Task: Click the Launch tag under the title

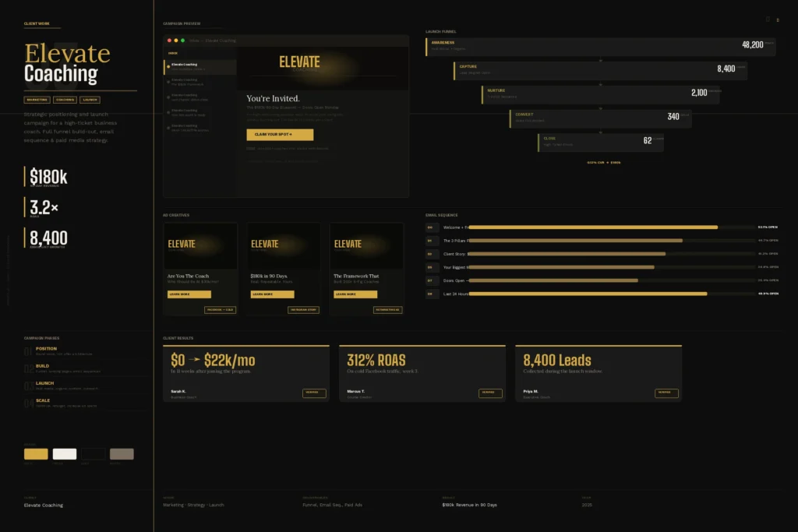Action: pos(90,100)
